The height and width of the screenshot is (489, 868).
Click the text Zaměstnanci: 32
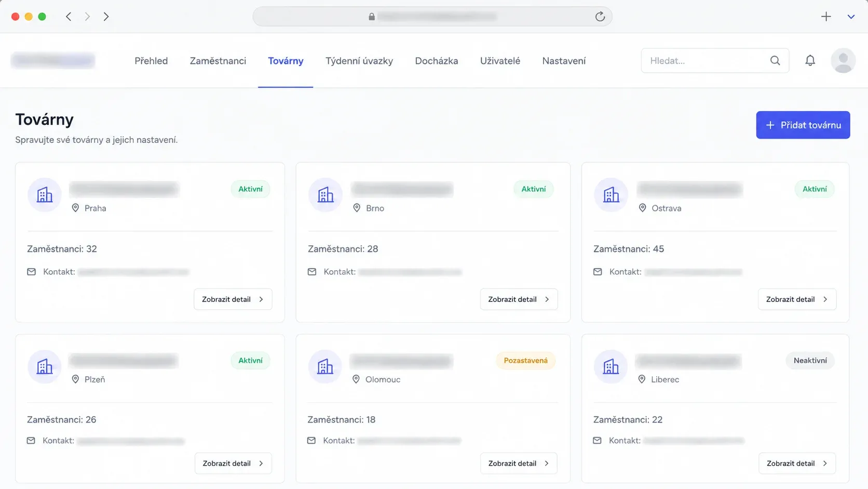coord(62,249)
